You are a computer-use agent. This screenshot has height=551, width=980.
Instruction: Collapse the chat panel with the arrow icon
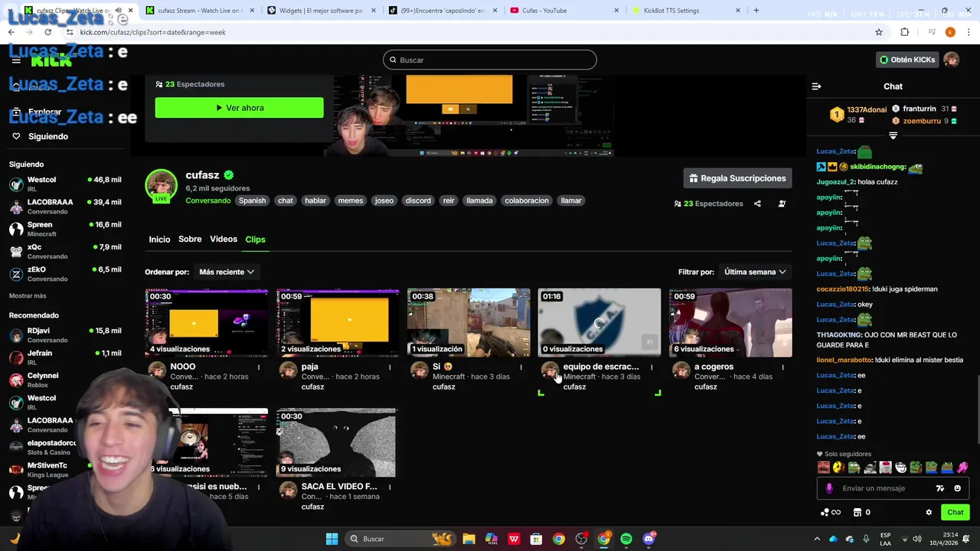(816, 86)
